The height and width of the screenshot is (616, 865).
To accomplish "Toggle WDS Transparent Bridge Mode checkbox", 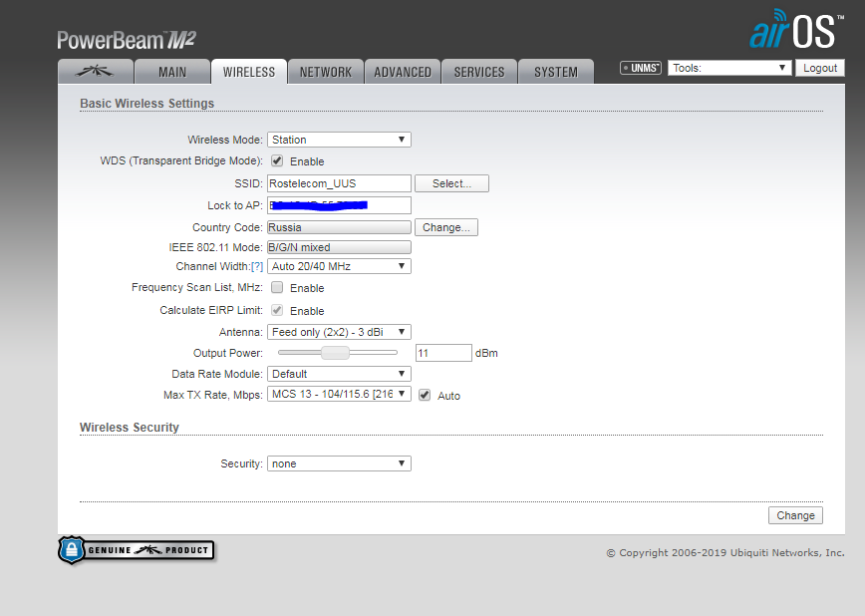I will point(277,160).
